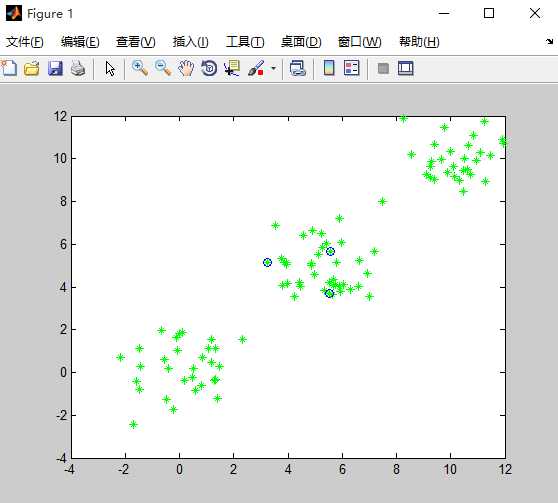Click the dock figure arrow at menu bar right

(549, 42)
